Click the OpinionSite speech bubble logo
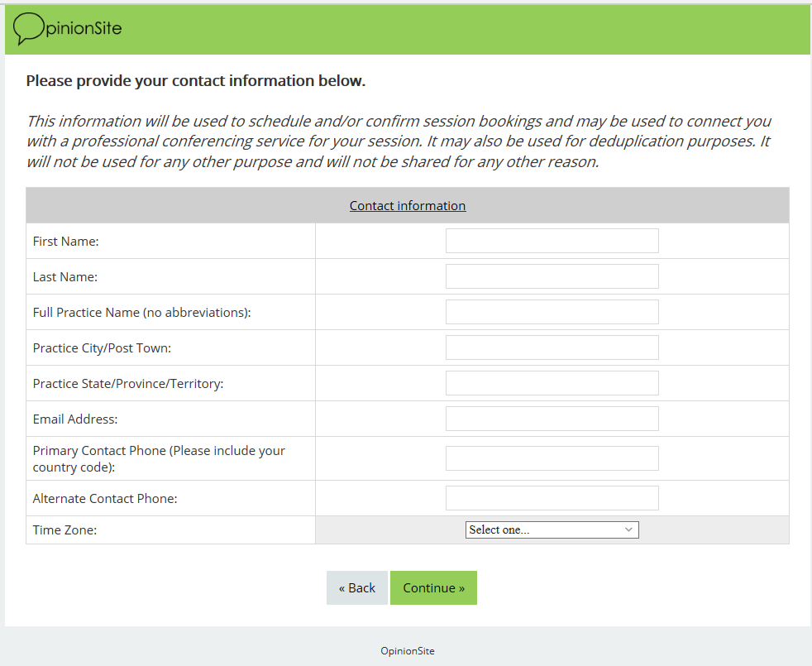Viewport: 812px width, 666px height. (28, 29)
